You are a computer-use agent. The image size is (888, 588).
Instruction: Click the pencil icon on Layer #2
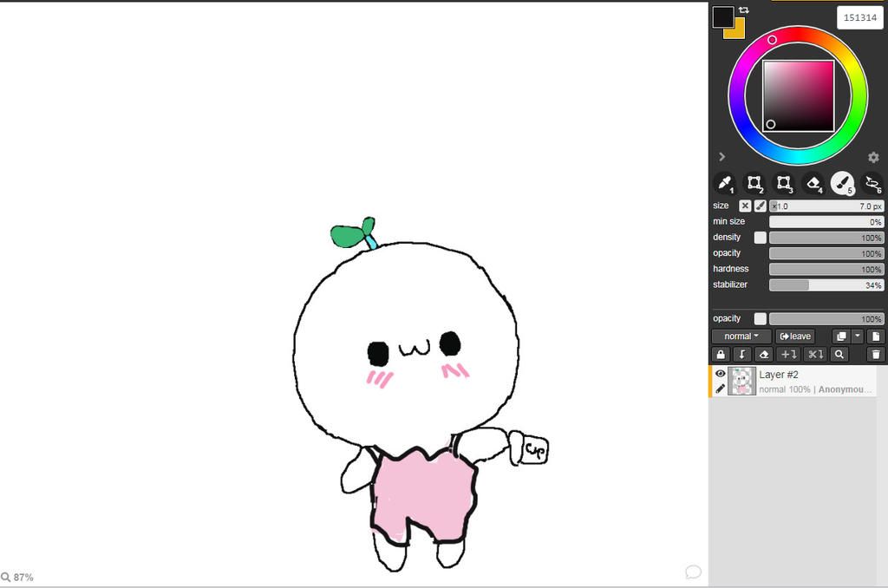tap(720, 389)
